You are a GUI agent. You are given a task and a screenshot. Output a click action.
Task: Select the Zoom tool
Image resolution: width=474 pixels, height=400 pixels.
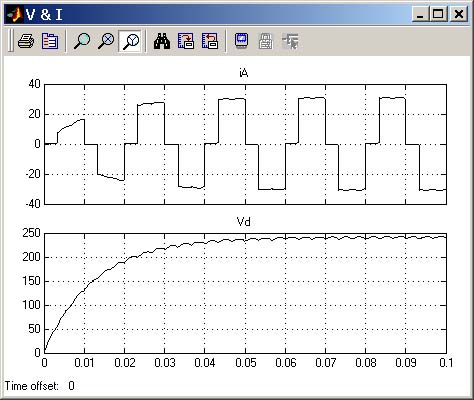82,41
